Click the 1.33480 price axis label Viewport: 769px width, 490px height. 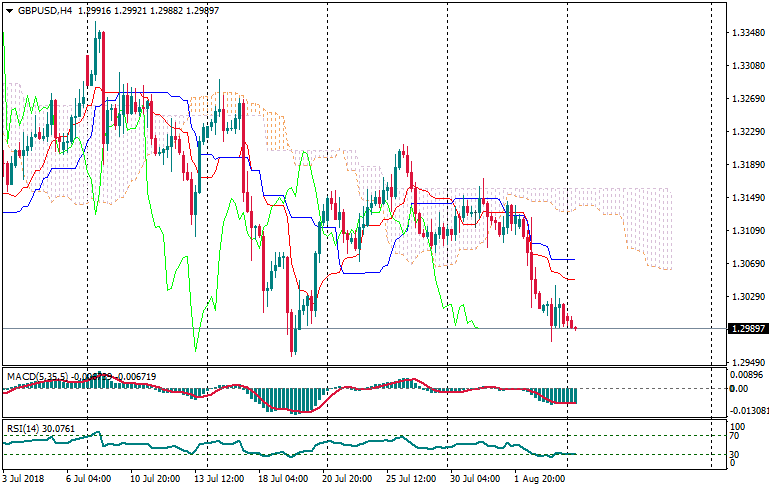click(x=745, y=33)
